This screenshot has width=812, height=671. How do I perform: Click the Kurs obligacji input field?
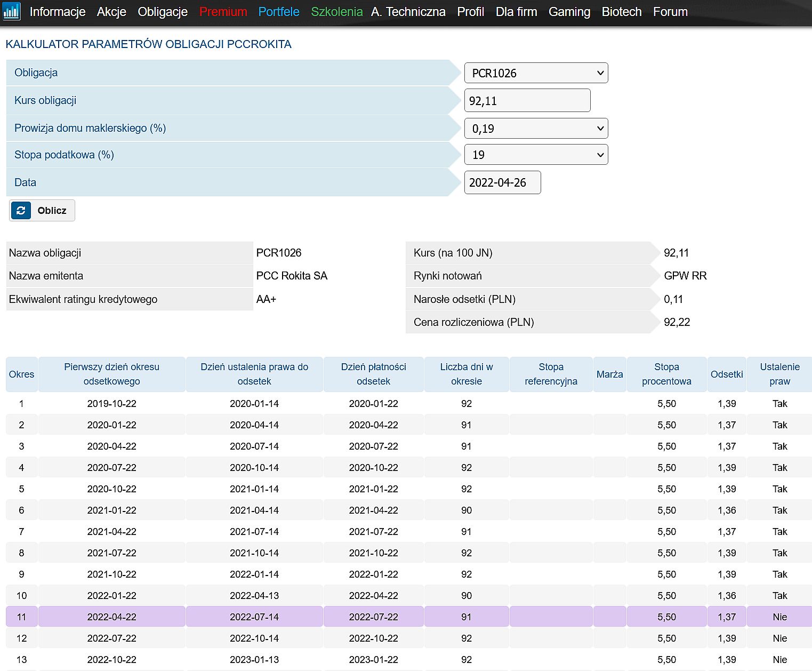point(527,100)
